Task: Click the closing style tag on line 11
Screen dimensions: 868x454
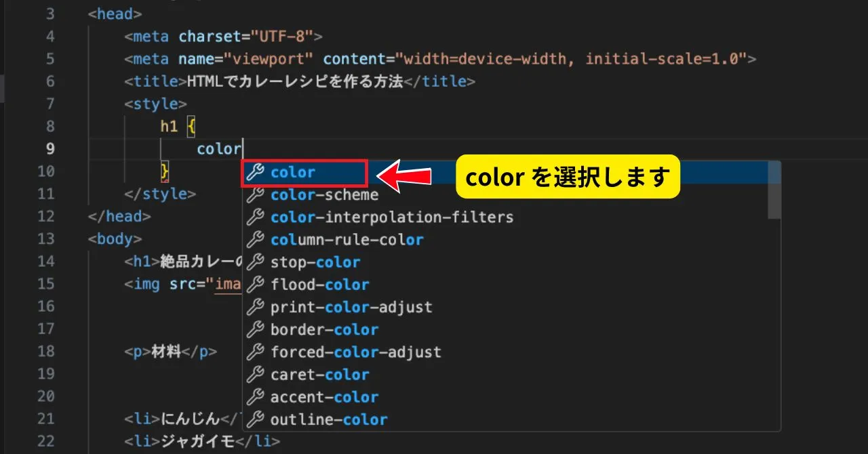Action: point(160,194)
